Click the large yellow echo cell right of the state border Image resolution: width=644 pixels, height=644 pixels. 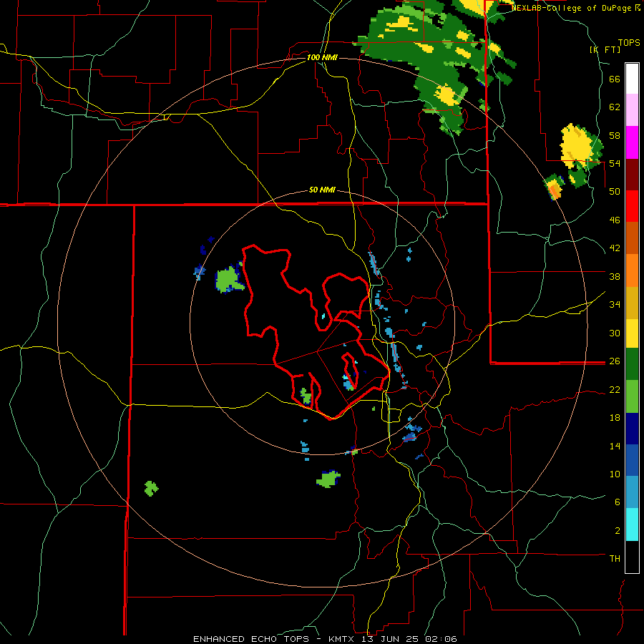coord(577,146)
